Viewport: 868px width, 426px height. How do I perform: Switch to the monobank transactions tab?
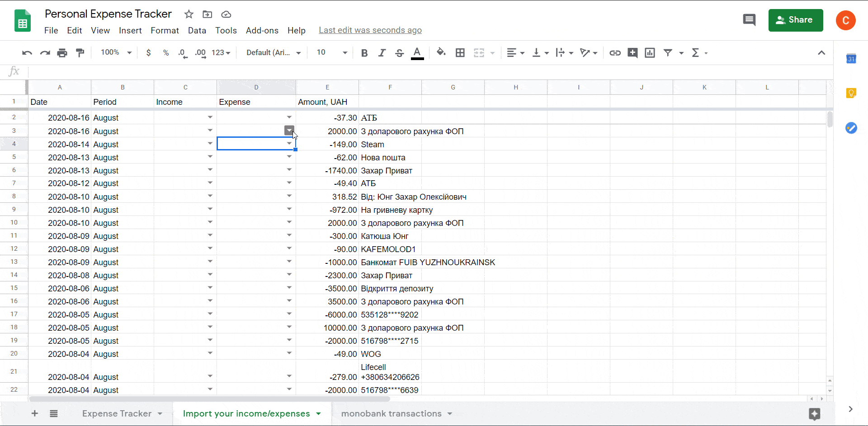coord(392,413)
